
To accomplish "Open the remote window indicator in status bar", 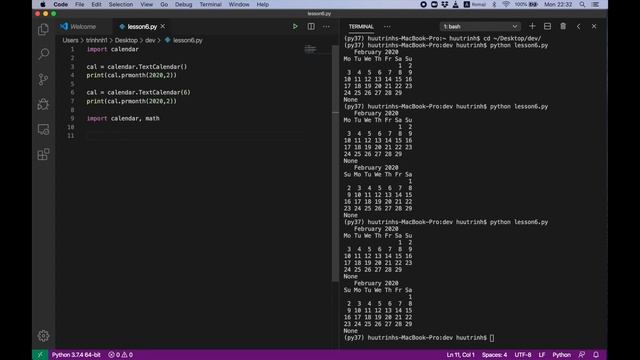I will [40, 355].
